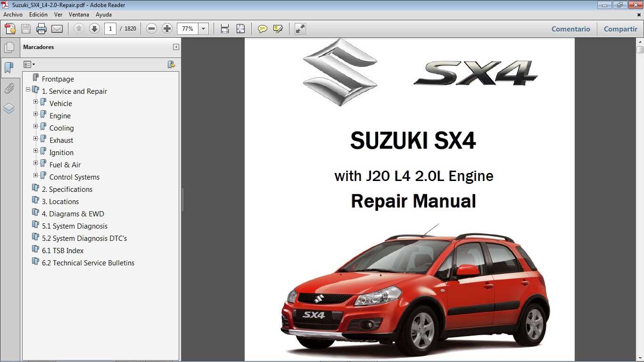Select the Exhaust bookmark label
Screen dimensions: 644x362
click(x=61, y=140)
